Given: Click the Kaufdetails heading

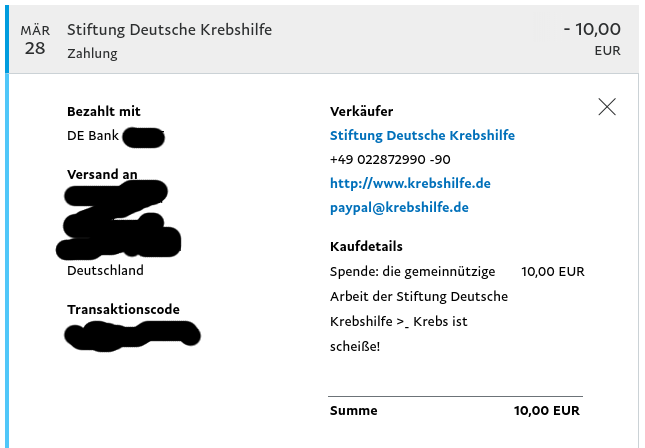Looking at the screenshot, I should click(366, 246).
